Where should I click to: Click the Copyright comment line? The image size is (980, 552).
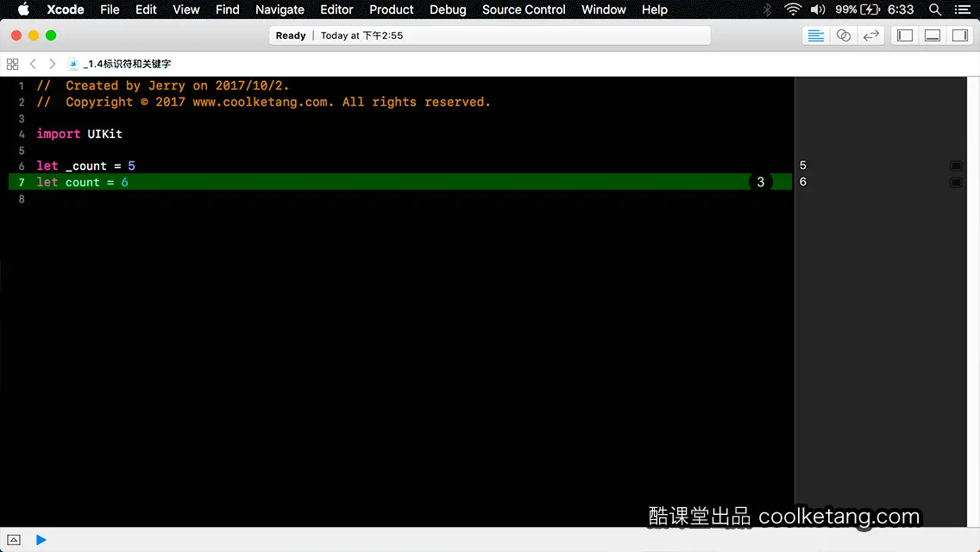click(263, 102)
